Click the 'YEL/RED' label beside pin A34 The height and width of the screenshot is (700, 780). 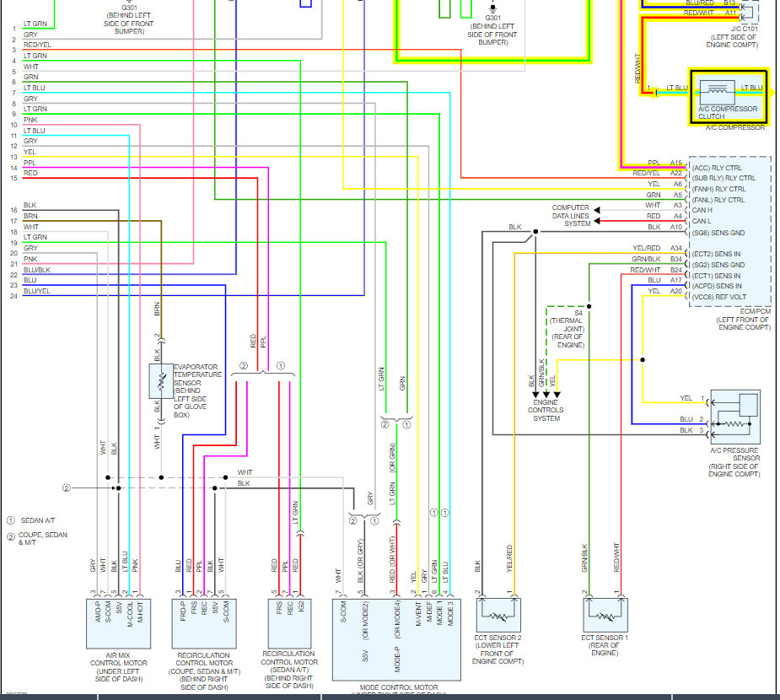tap(647, 248)
